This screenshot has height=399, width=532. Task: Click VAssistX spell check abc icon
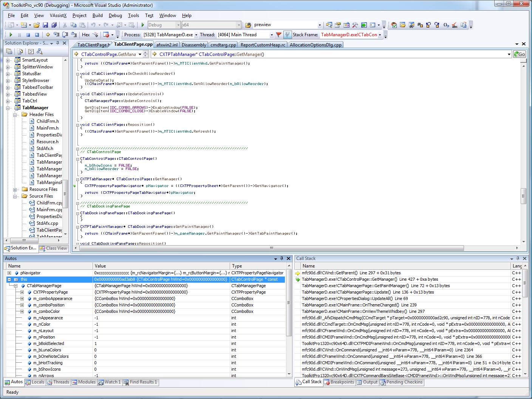(455, 25)
